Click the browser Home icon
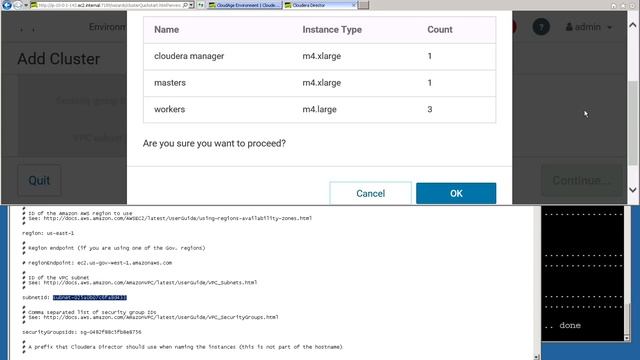Viewport: 640px width, 360px height. tap(613, 6)
